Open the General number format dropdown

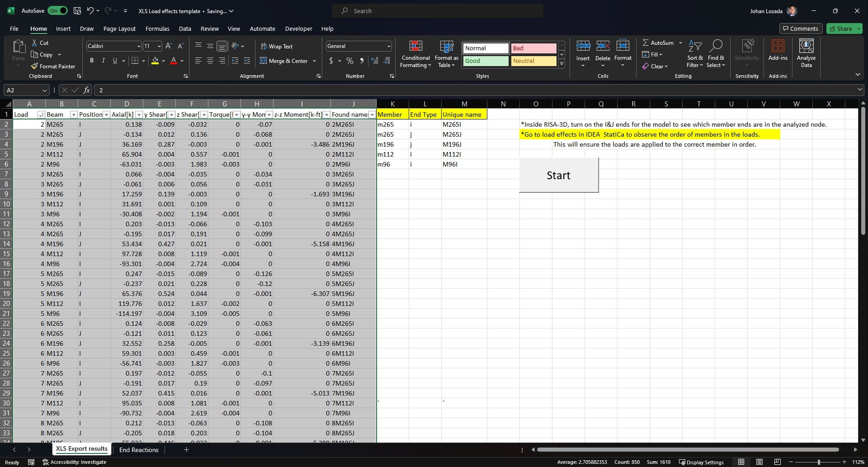coord(388,46)
